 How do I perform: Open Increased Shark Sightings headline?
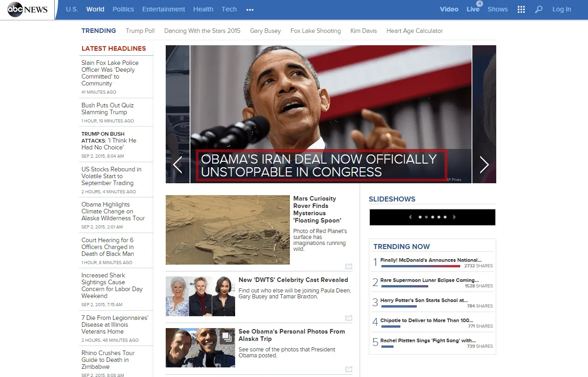112,286
